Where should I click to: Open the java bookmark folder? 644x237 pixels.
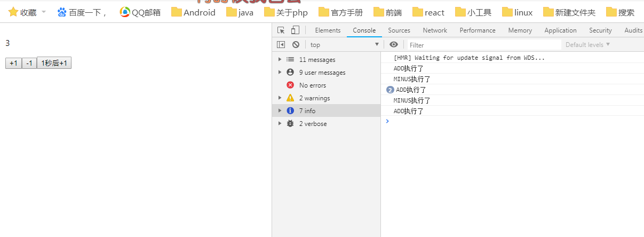point(240,12)
